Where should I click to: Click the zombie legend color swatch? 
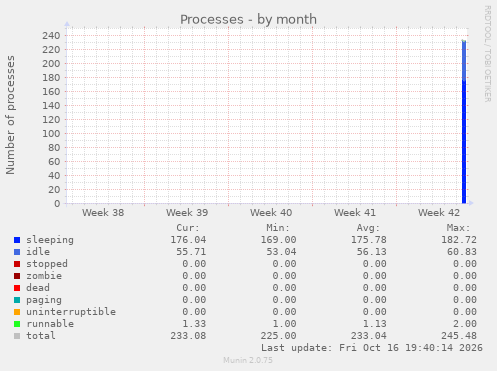(x=17, y=276)
